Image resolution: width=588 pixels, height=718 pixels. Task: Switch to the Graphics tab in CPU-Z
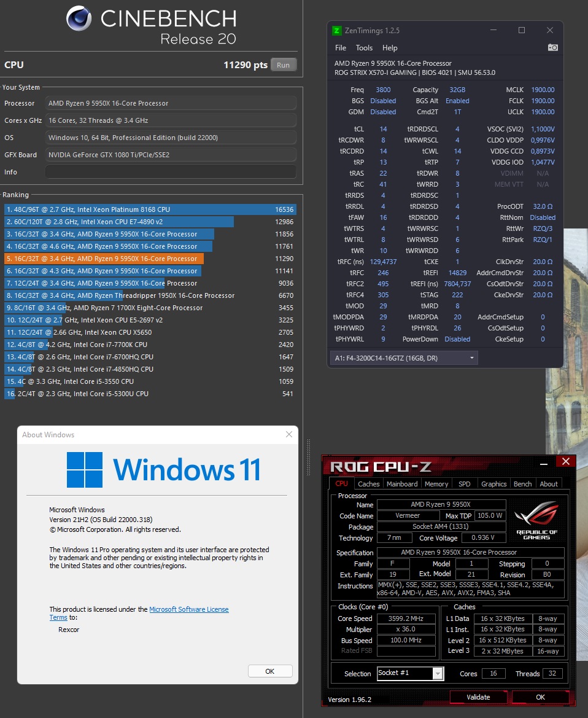pos(493,484)
